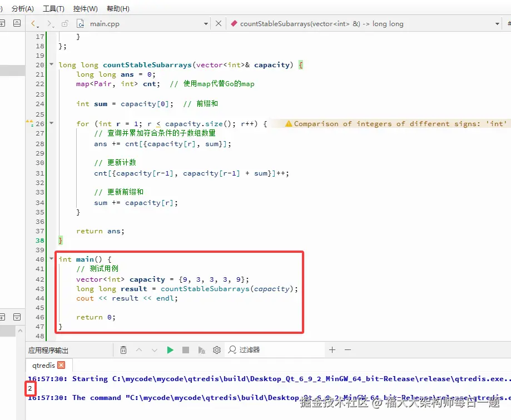The height and width of the screenshot is (420, 511).
Task: Close the main.cpp document
Action: coord(219,23)
